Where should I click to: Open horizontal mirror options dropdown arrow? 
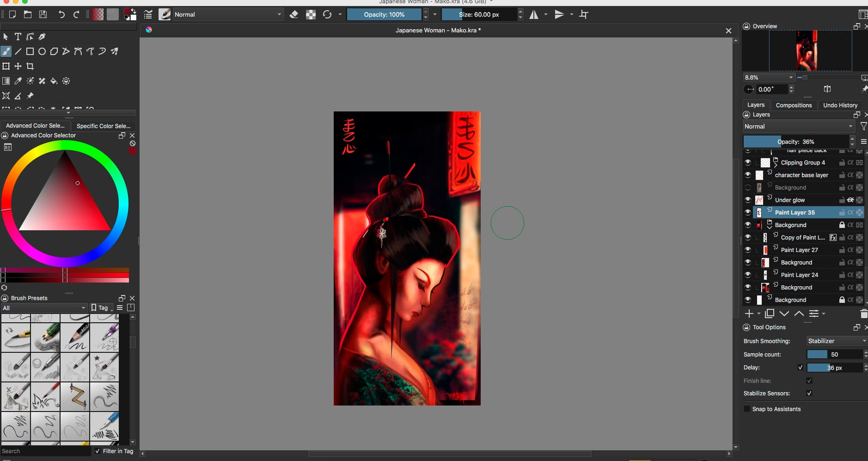pos(546,14)
